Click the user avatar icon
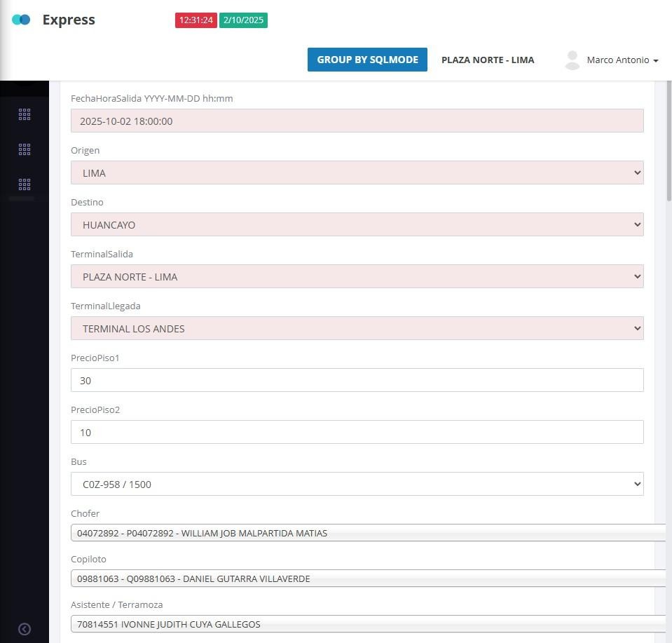672x643 pixels. [x=572, y=60]
